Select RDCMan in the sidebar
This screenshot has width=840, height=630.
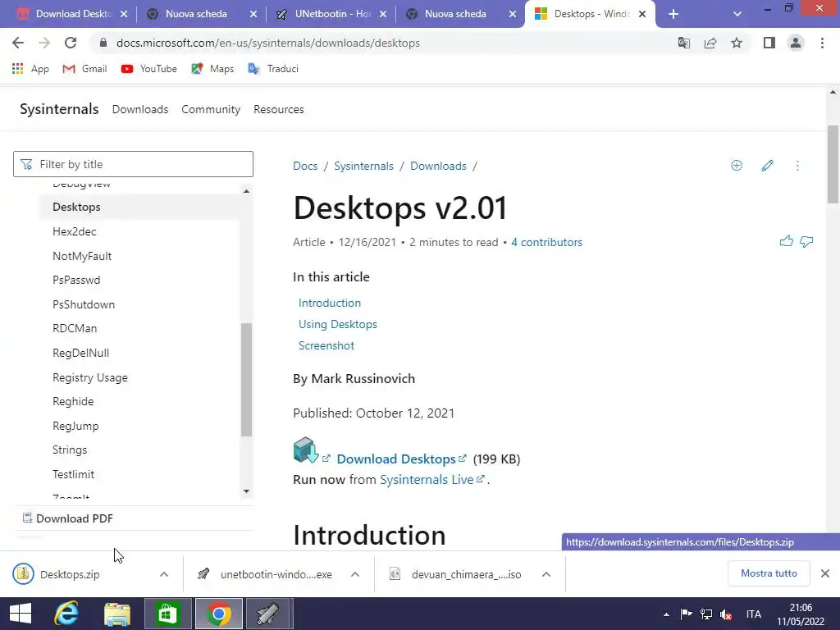click(75, 328)
